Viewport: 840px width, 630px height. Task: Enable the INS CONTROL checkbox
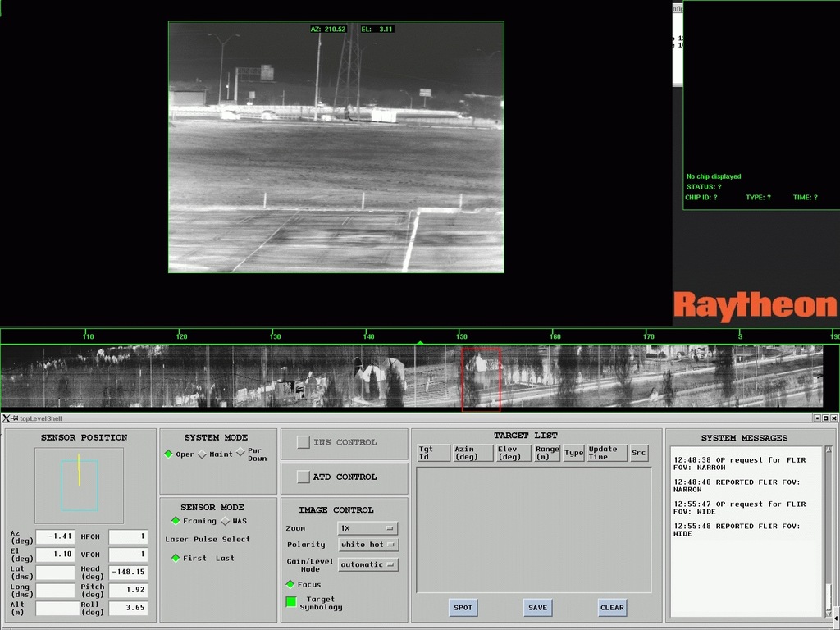(303, 442)
